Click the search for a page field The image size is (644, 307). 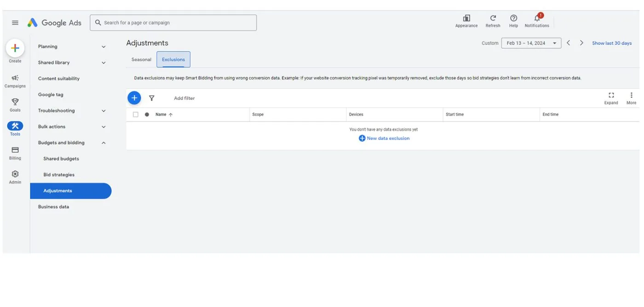click(x=173, y=23)
